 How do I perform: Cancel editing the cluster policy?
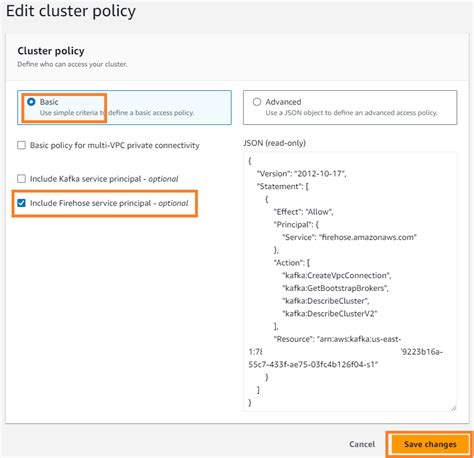362,444
